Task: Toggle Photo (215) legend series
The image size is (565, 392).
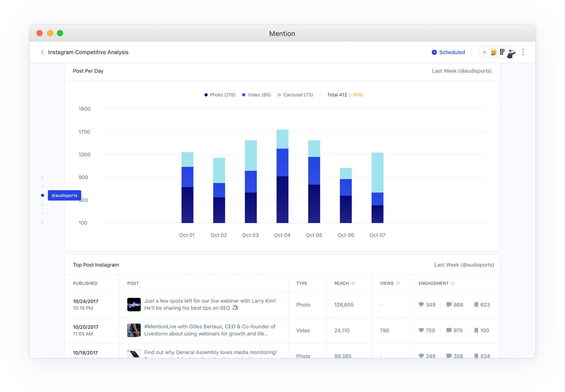Action: pyautogui.click(x=220, y=95)
